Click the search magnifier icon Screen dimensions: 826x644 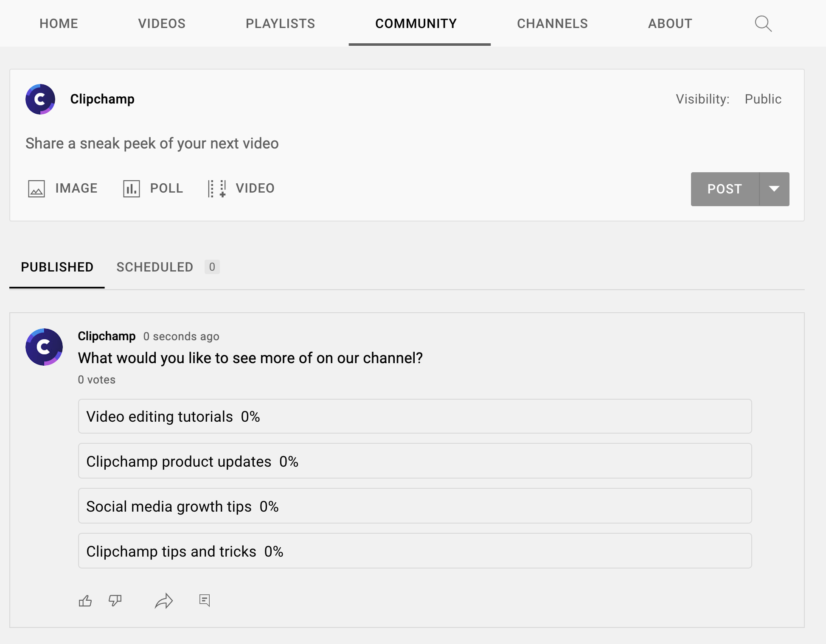pyautogui.click(x=763, y=23)
